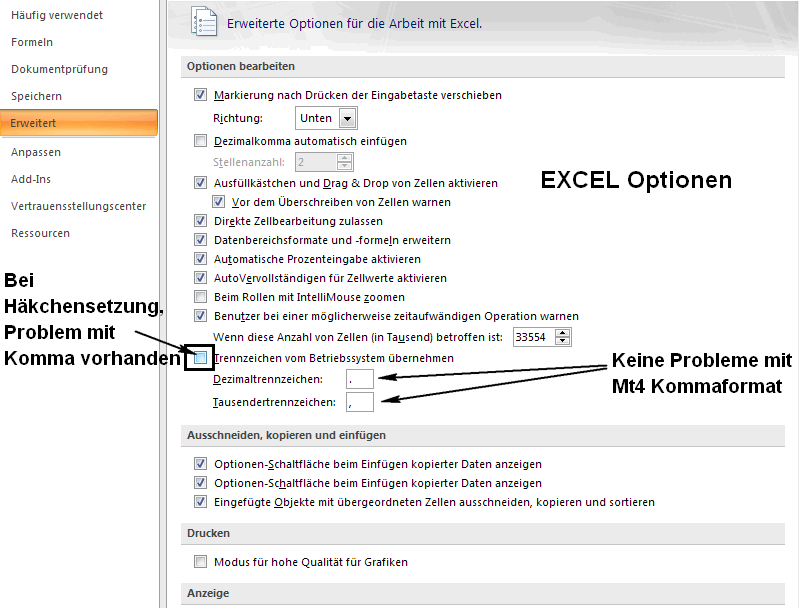Click the cell count field showing 33554

coord(534,337)
